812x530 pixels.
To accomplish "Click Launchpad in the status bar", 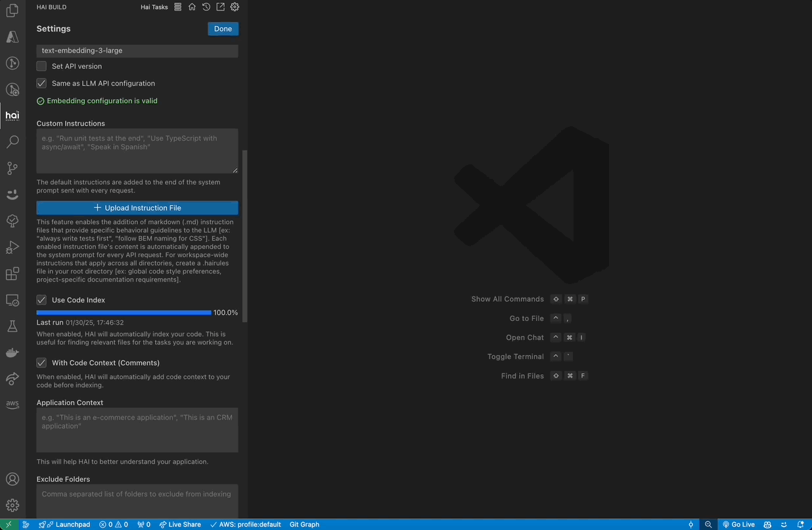I will [64, 525].
